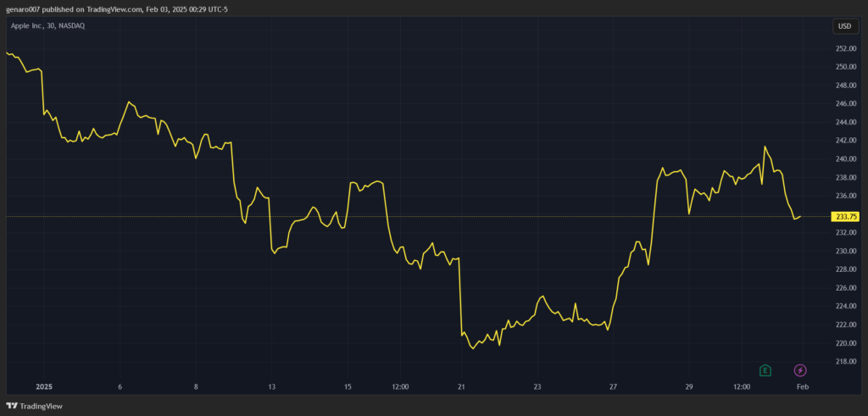This screenshot has width=868, height=416.
Task: Select the Feb marker on time axis
Action: 803,386
